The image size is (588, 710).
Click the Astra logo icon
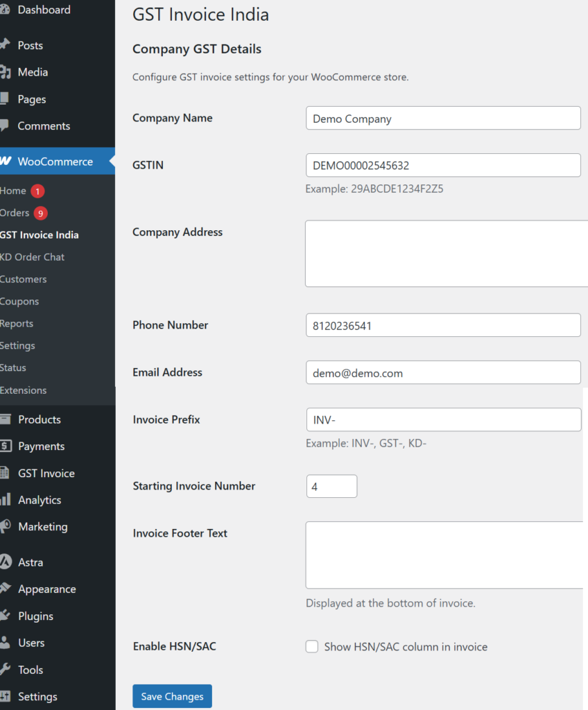point(6,562)
